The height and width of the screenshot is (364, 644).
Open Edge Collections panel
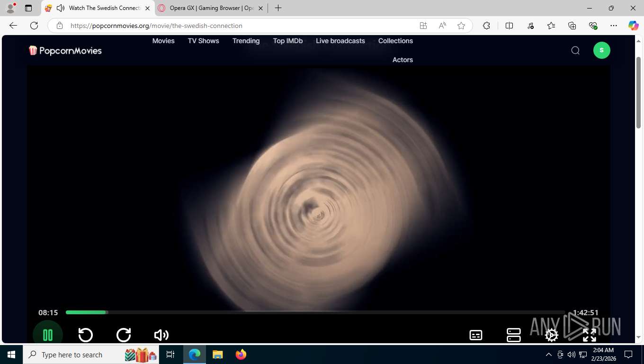572,26
